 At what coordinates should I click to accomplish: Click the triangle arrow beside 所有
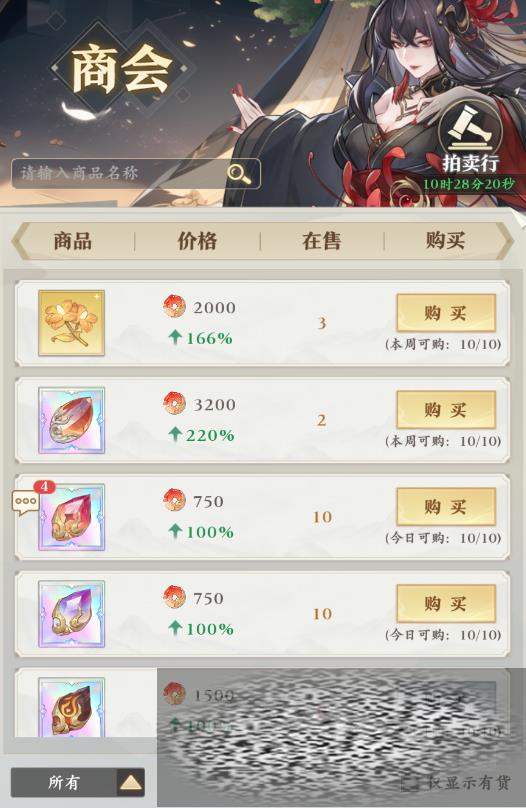point(130,783)
